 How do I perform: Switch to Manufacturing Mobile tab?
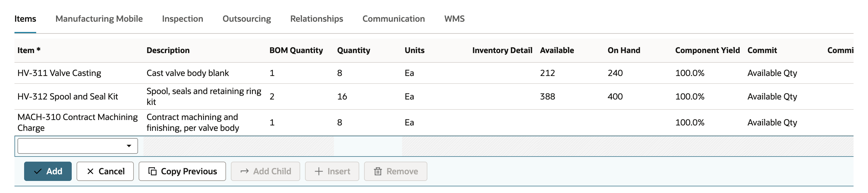point(99,19)
